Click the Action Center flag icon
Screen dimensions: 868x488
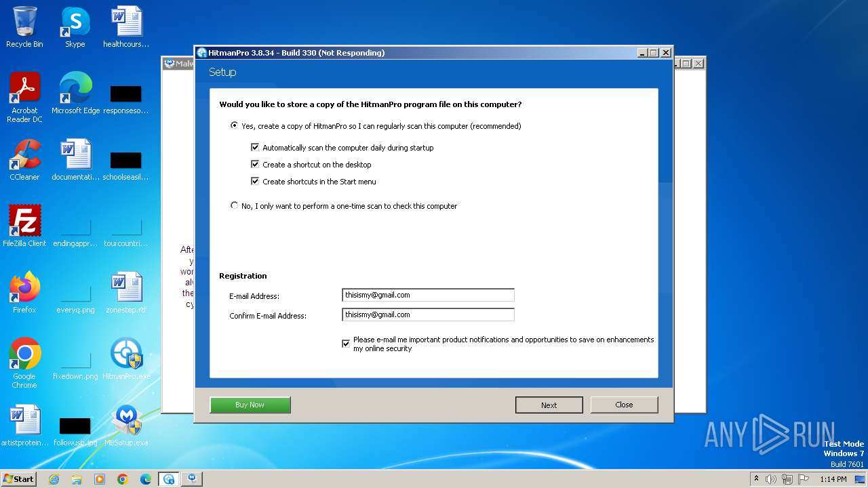[804, 479]
